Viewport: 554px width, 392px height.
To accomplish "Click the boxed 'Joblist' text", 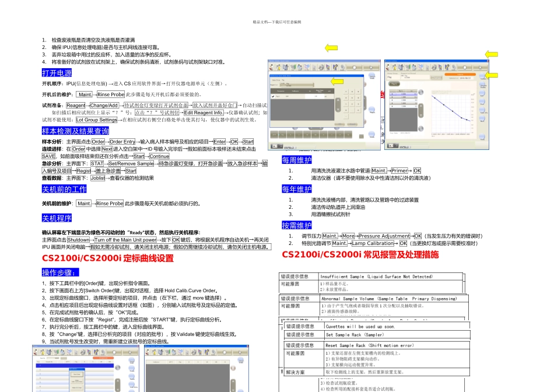I will pyautogui.click(x=98, y=178).
